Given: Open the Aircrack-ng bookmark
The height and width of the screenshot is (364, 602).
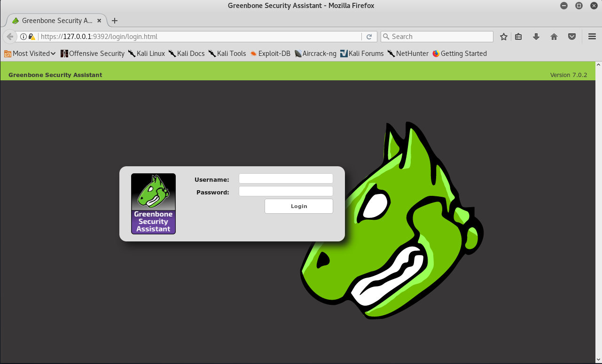Looking at the screenshot, I should (x=315, y=54).
